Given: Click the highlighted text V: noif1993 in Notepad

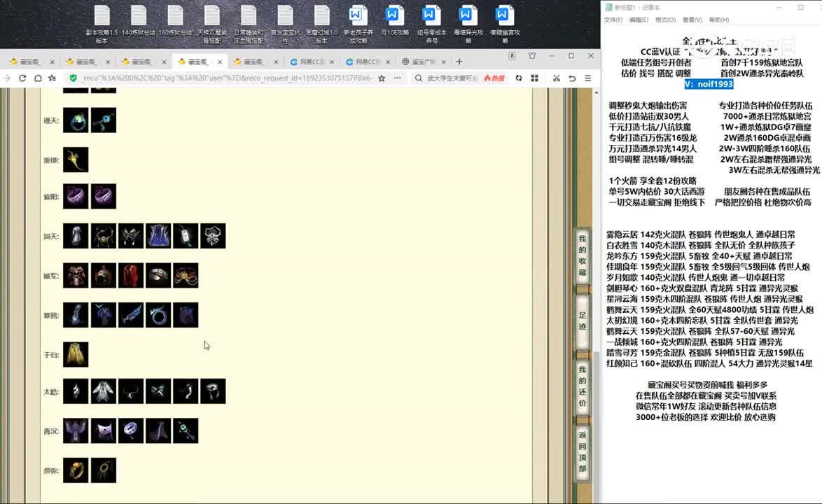Looking at the screenshot, I should [x=709, y=84].
